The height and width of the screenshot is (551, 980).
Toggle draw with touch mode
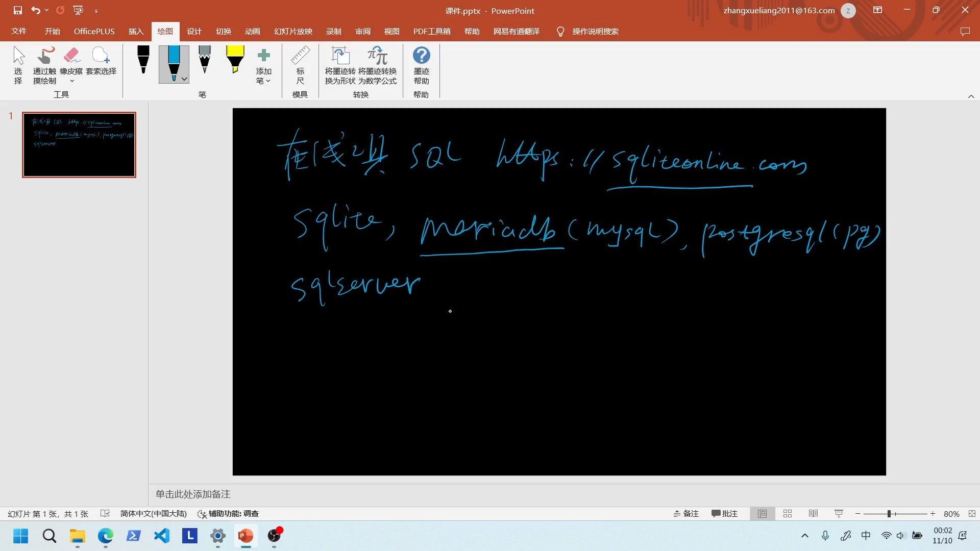[45, 65]
